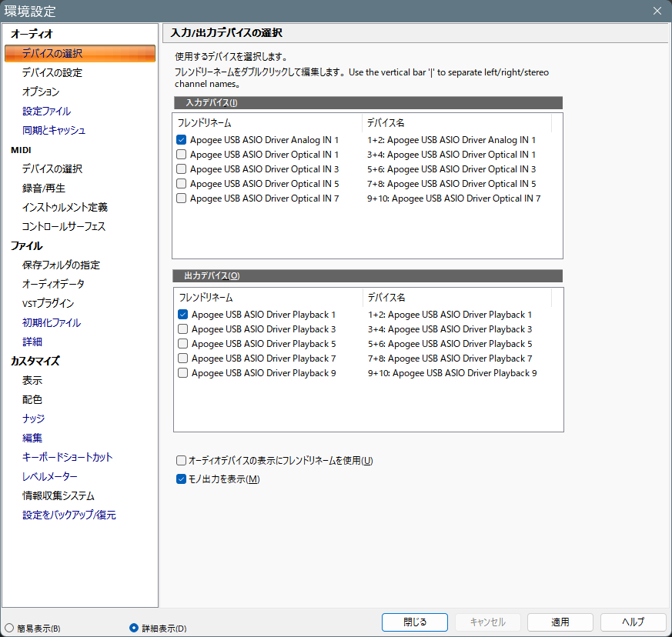Enable the Playback 3 output device checkbox

(182, 329)
